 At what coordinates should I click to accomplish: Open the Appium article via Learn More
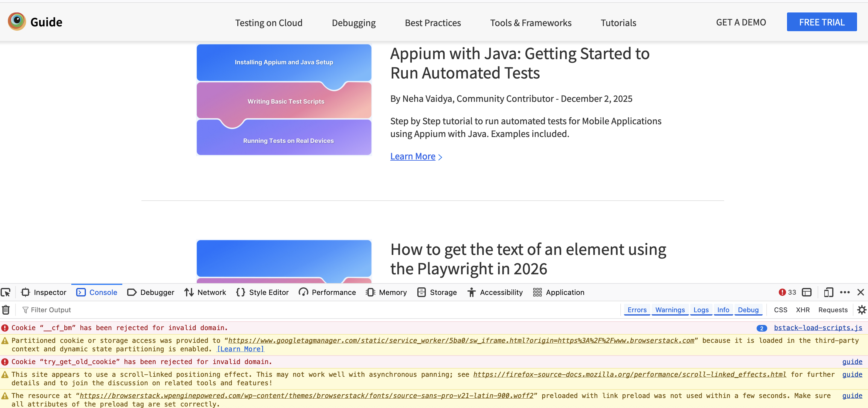point(413,156)
